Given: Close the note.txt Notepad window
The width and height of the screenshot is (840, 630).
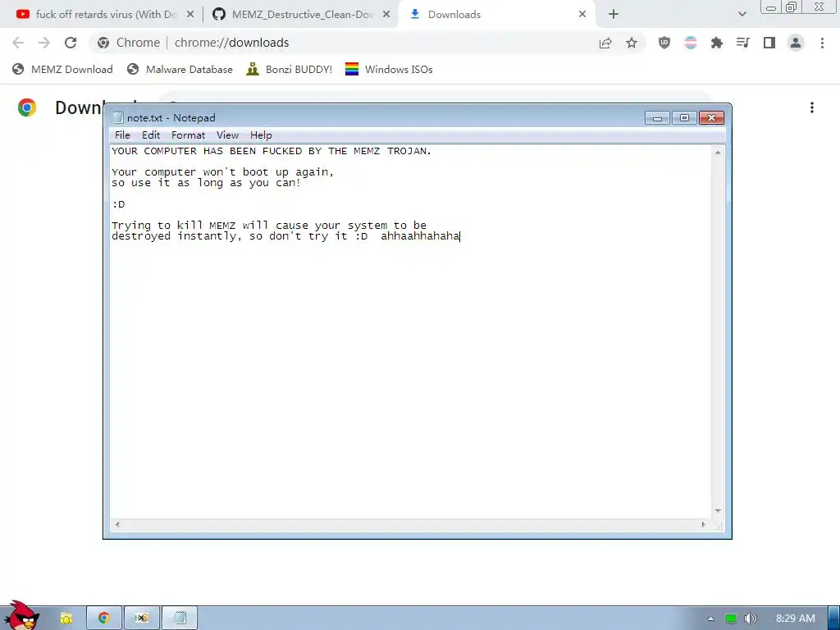Looking at the screenshot, I should [x=711, y=118].
